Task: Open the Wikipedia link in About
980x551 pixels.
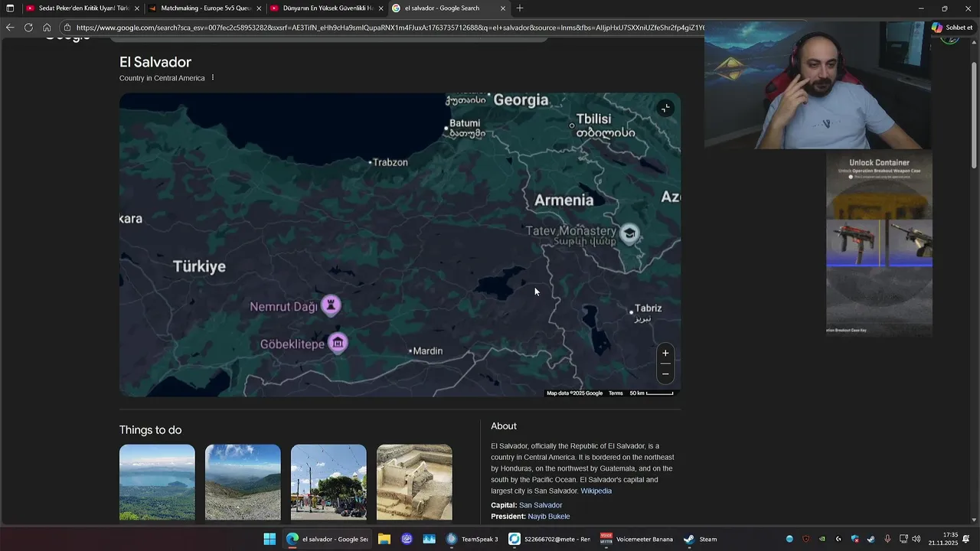Action: click(x=596, y=491)
